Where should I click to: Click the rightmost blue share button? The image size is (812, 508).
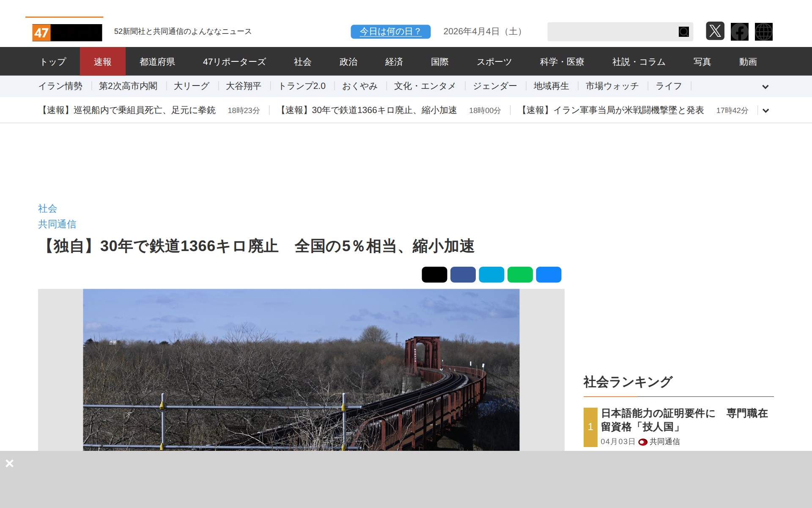pyautogui.click(x=549, y=274)
